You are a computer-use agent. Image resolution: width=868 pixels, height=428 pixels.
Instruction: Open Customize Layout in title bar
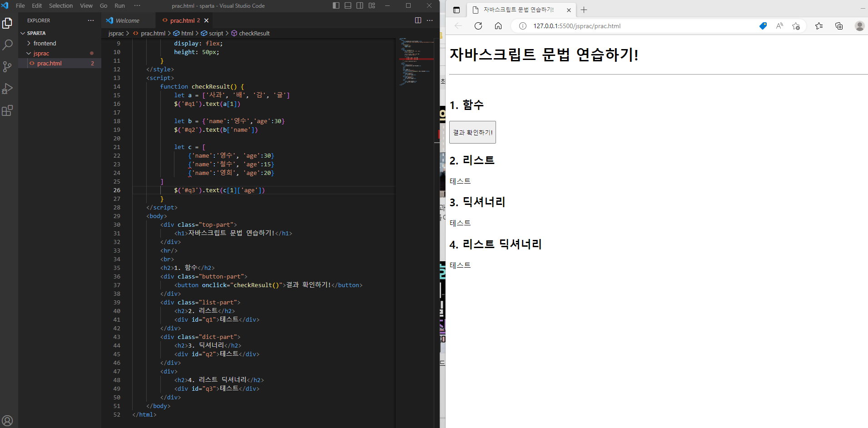[372, 5]
